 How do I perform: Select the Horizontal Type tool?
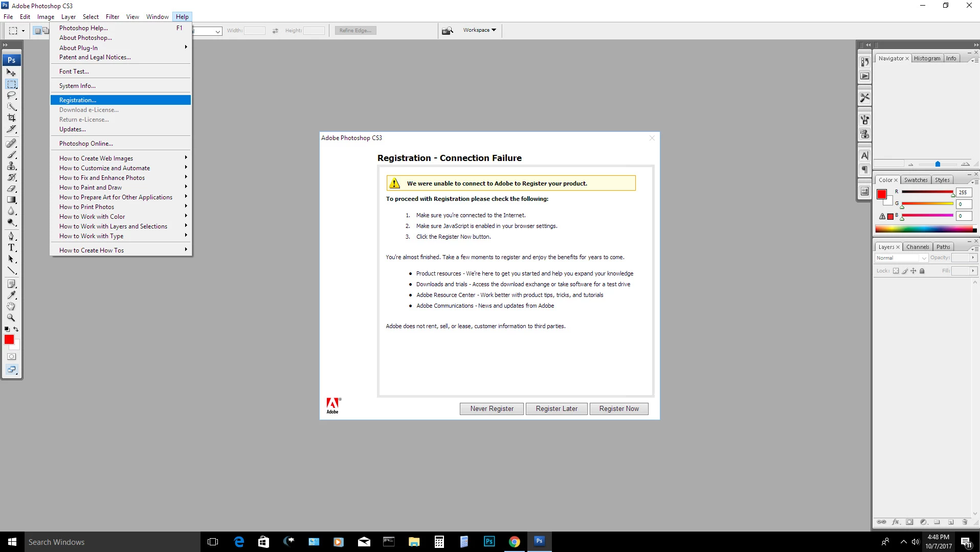[x=11, y=247]
